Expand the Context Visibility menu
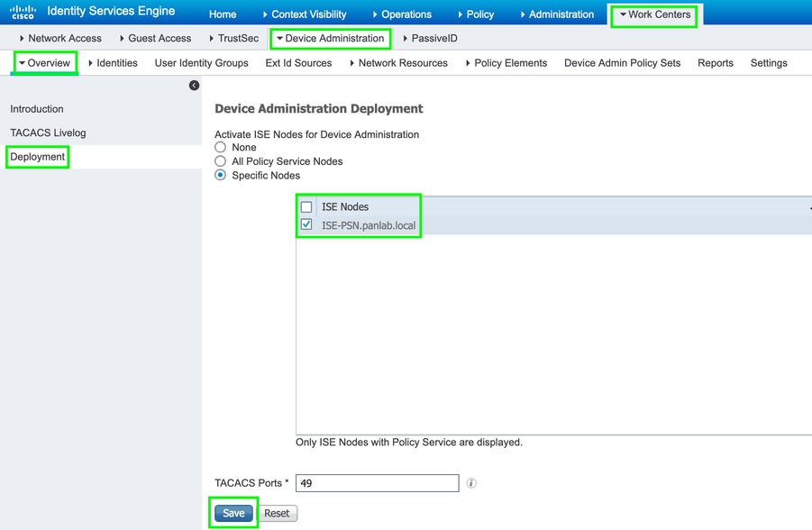Viewport: 812px width, 530px height. (305, 14)
